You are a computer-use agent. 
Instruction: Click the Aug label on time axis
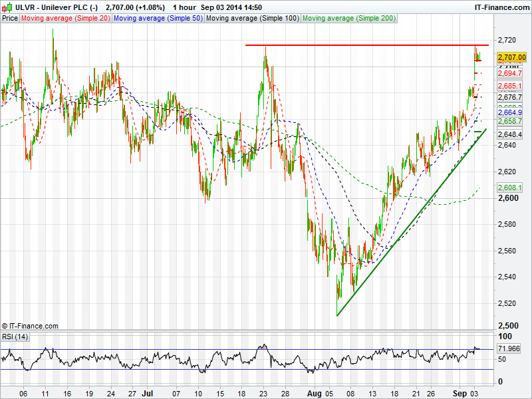[x=314, y=392]
